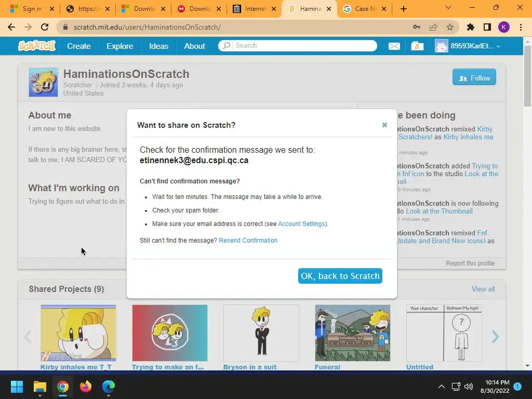Show previous shared projects arrow
Screen dimensions: 532x399
tap(28, 337)
